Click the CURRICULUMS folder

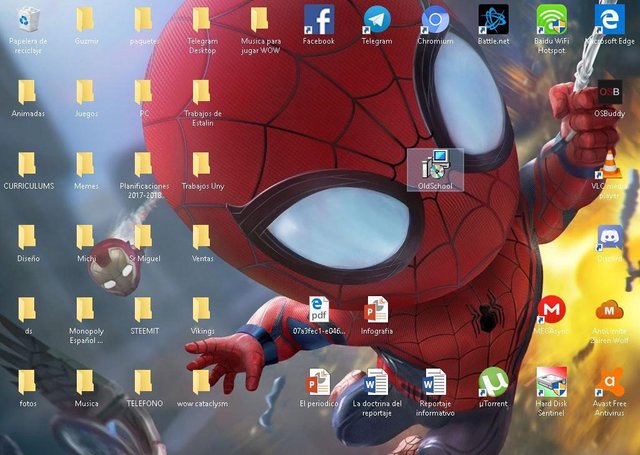(x=28, y=165)
